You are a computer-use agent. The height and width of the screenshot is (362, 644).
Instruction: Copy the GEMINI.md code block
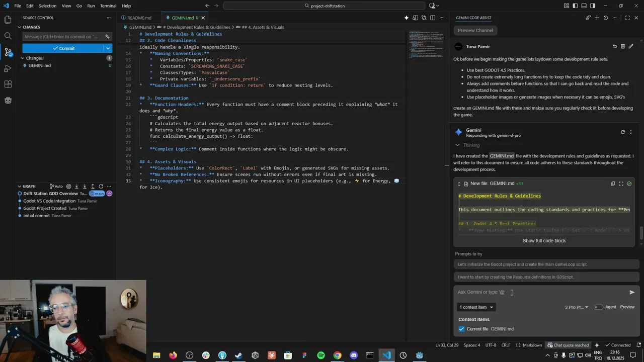click(613, 184)
